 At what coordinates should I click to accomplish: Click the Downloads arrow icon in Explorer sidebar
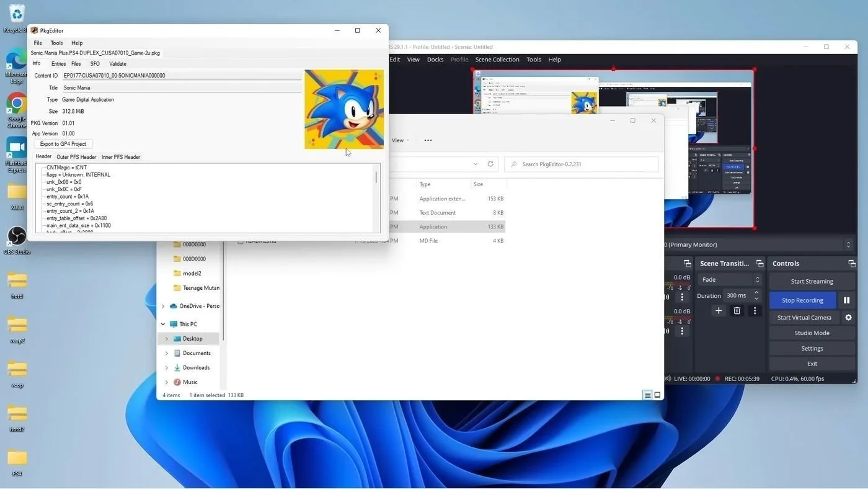point(177,367)
